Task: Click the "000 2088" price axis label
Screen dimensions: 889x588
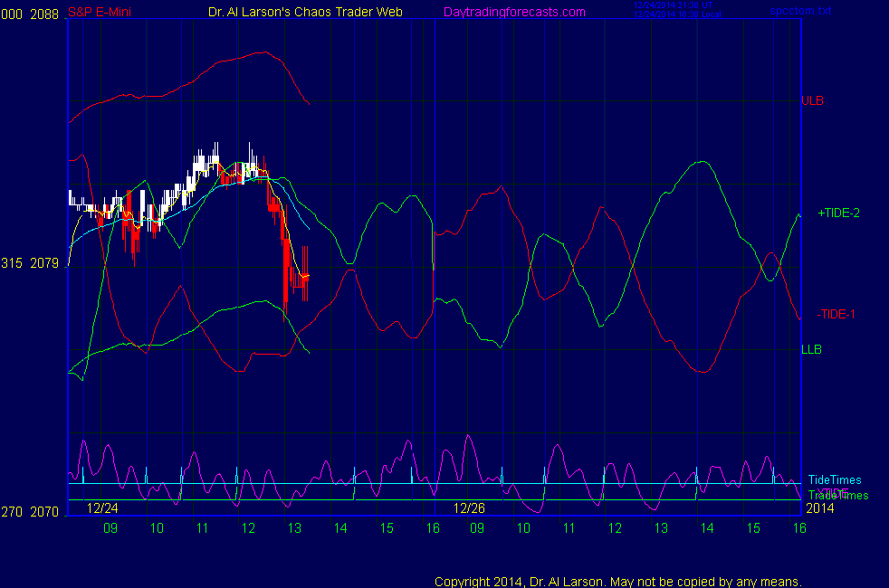Action: (30, 14)
